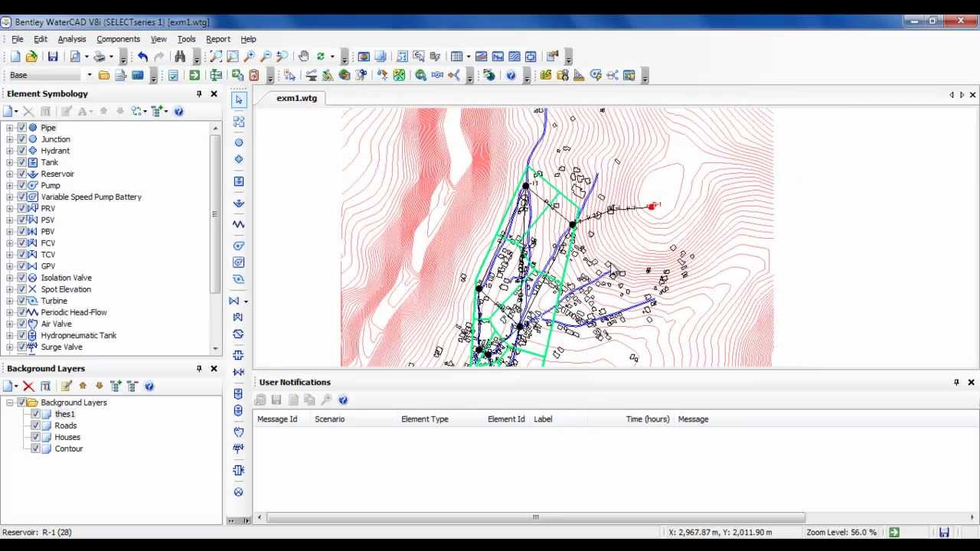Expand the Tank tree node
Screen dimensions: 980x551
9,162
